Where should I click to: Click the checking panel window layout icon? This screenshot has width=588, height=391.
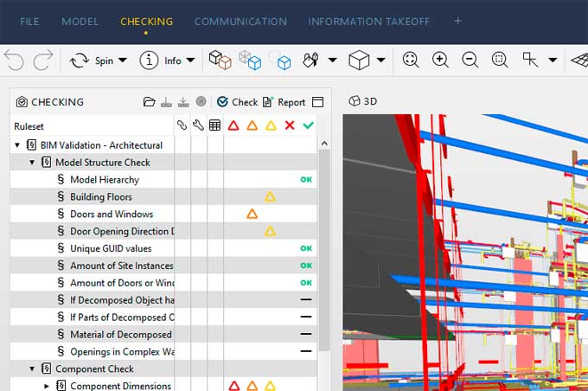[317, 102]
